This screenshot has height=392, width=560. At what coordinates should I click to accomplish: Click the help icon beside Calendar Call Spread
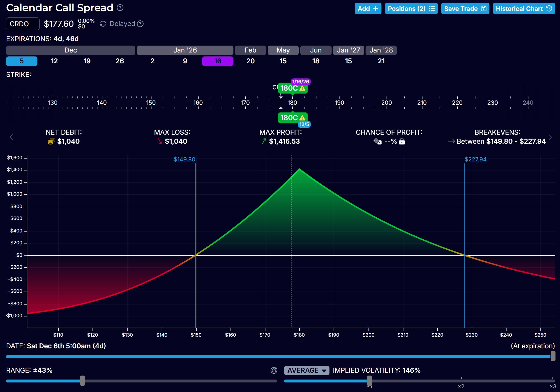[120, 8]
